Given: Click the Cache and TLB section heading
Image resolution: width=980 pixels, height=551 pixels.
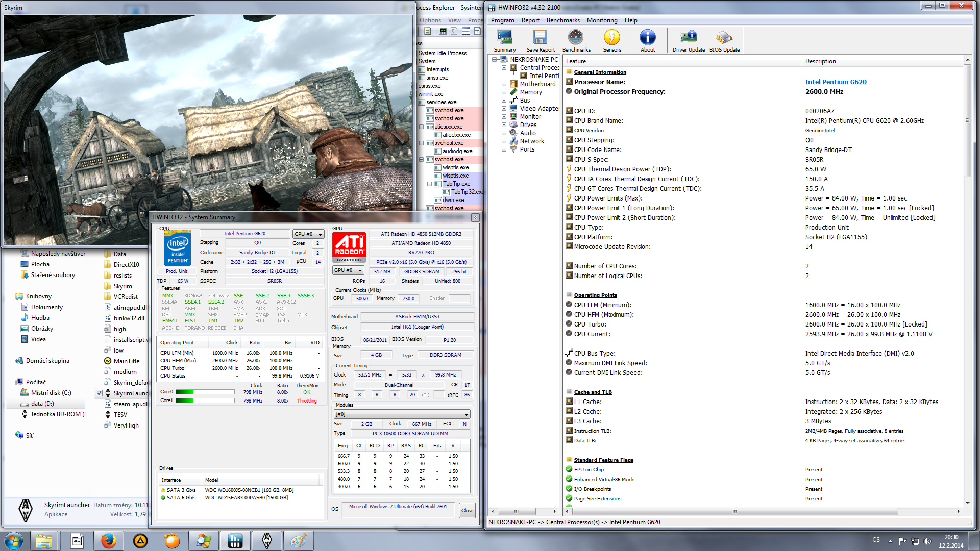Looking at the screenshot, I should click(593, 392).
